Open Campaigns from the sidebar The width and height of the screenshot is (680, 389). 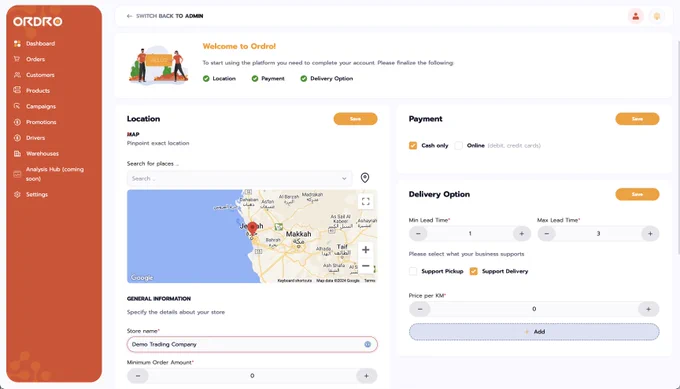tap(41, 106)
